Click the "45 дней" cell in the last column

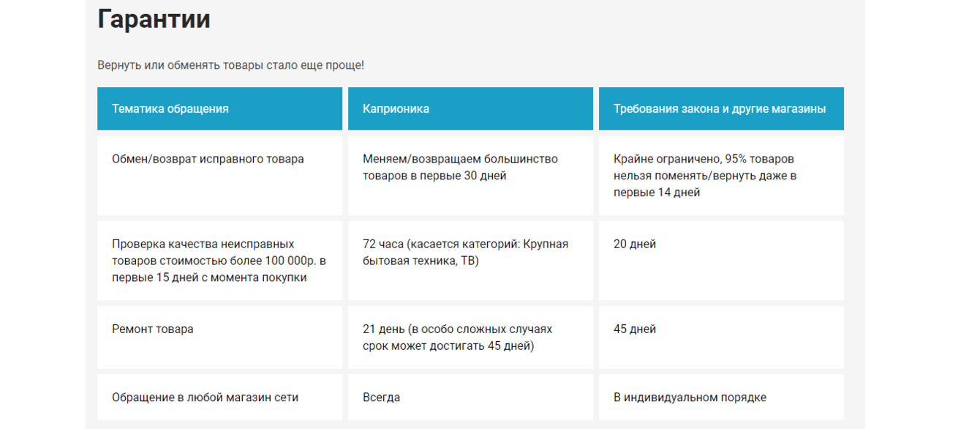pos(721,337)
